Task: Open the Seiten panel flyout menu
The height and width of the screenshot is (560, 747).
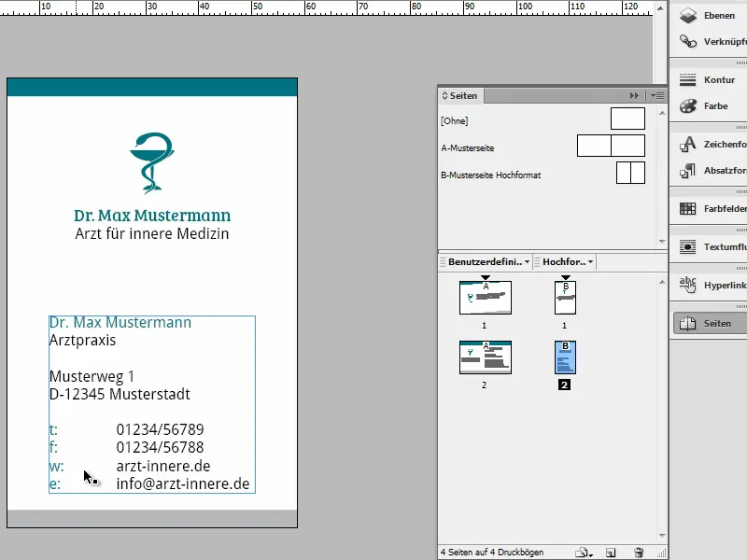Action: click(x=658, y=96)
